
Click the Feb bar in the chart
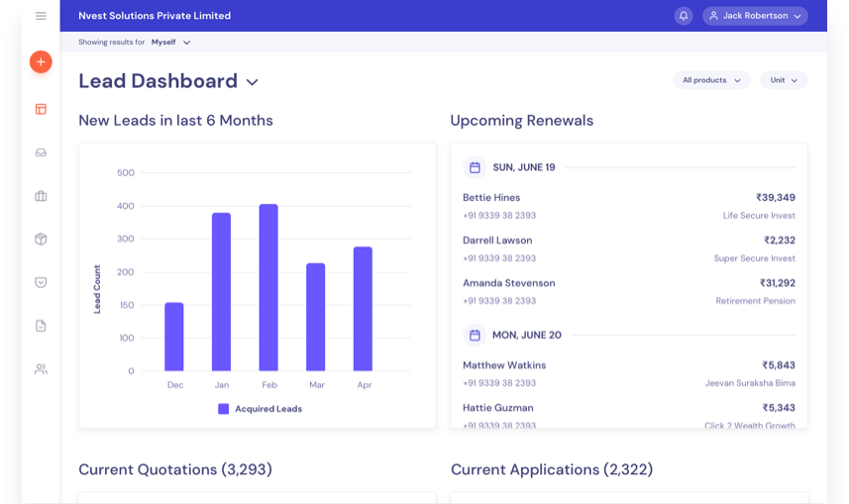tap(268, 287)
